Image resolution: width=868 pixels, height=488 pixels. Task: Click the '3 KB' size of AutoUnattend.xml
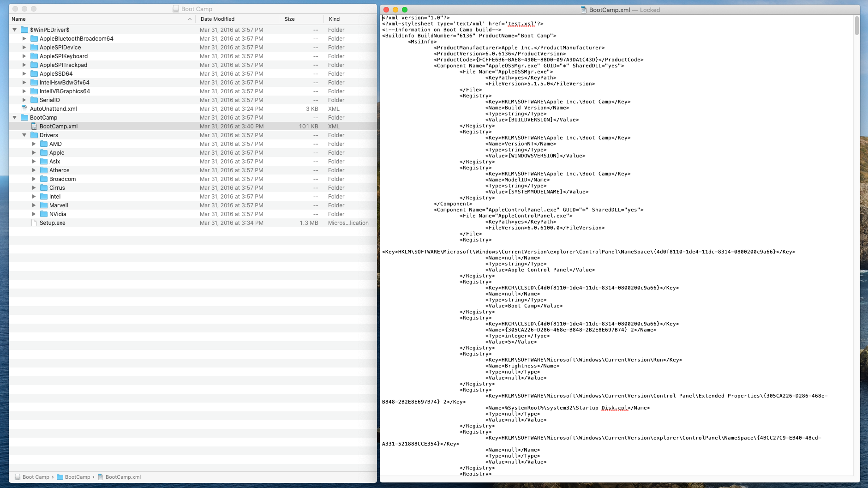(312, 109)
